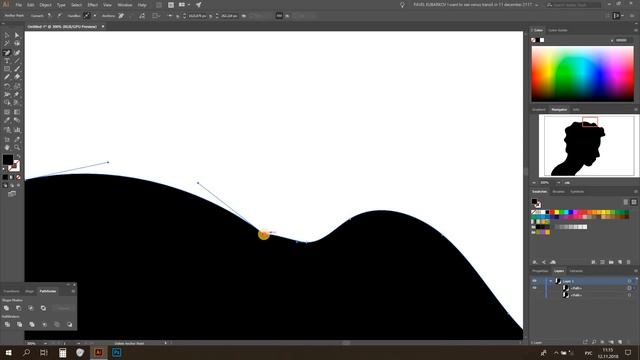Open the Handles dropdown arrow
This screenshot has width=640, height=360.
[95, 16]
